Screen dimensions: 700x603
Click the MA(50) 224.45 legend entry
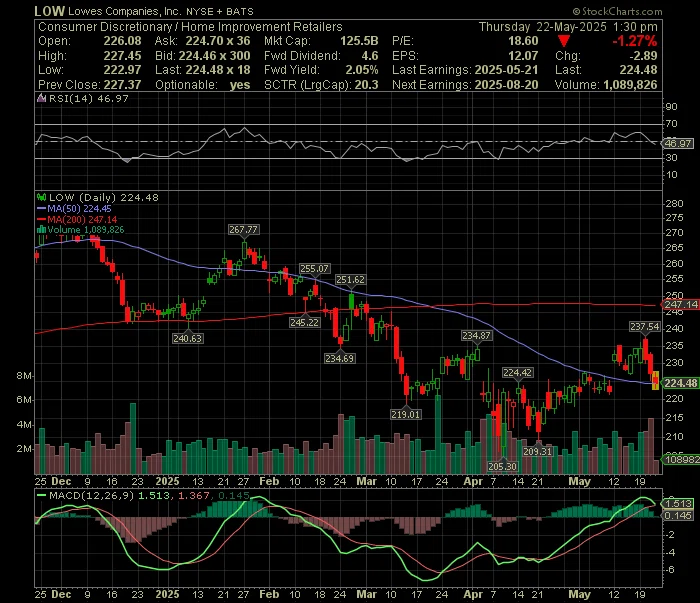pyautogui.click(x=74, y=208)
